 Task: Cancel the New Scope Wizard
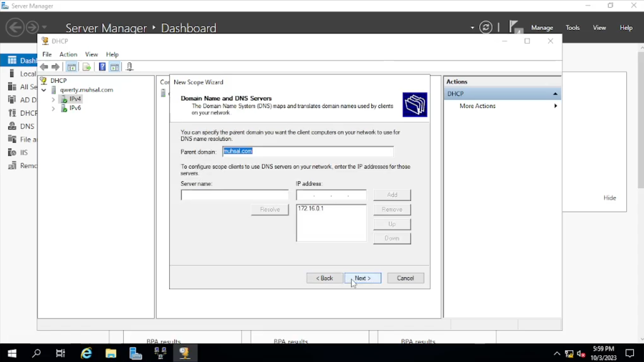pos(405,278)
